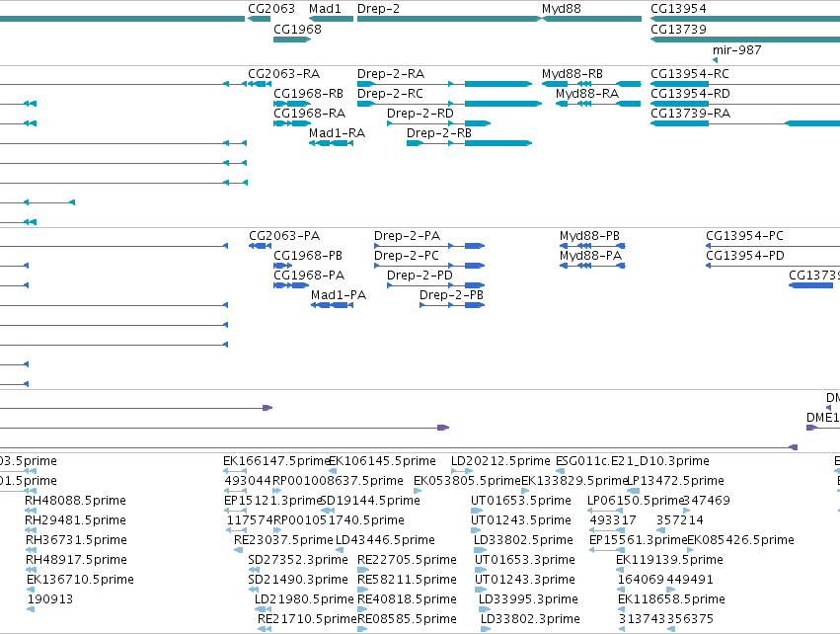This screenshot has height=634, width=840.
Task: Select EST EK053805.5prime
Action: pyautogui.click(x=467, y=481)
